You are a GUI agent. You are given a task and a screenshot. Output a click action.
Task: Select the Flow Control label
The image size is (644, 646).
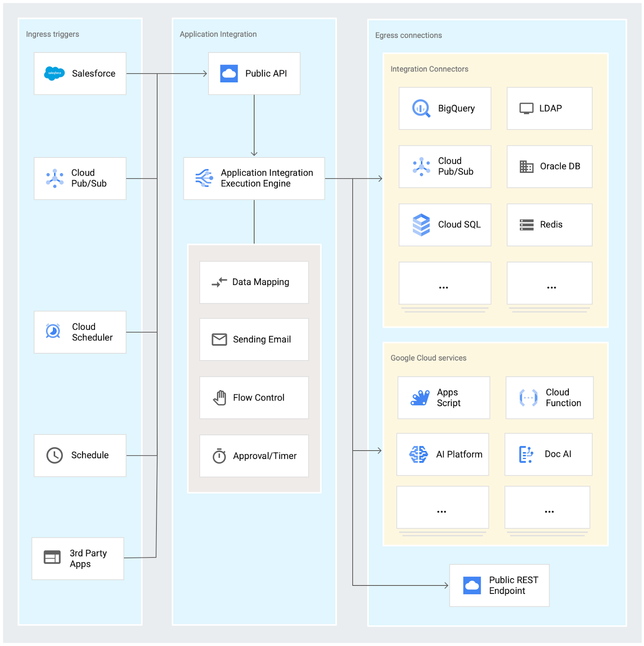[259, 398]
